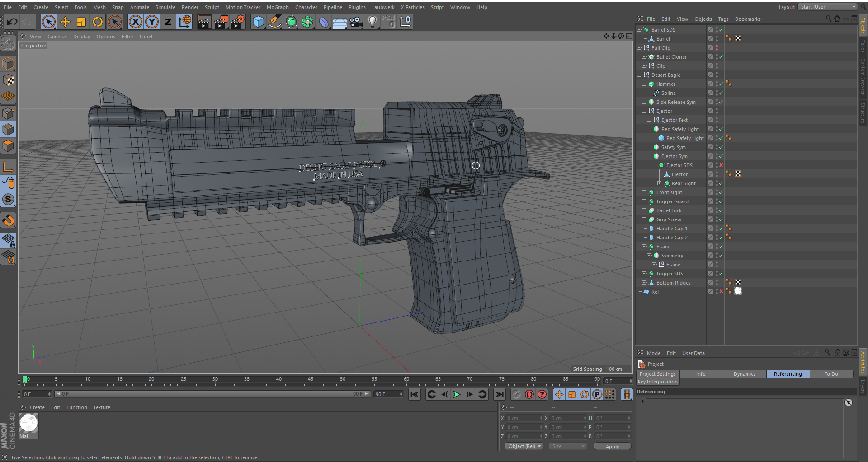
Task: Toggle Snap with the S icon
Action: (x=8, y=199)
